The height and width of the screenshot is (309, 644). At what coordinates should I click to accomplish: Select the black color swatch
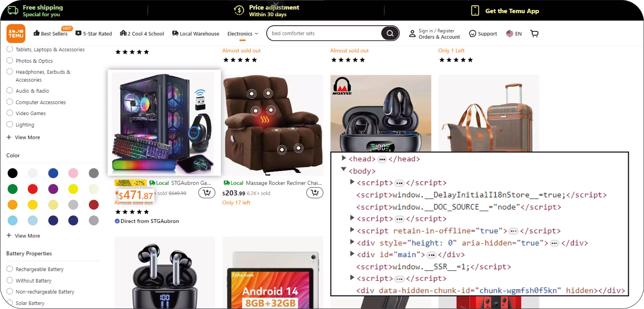(x=12, y=173)
